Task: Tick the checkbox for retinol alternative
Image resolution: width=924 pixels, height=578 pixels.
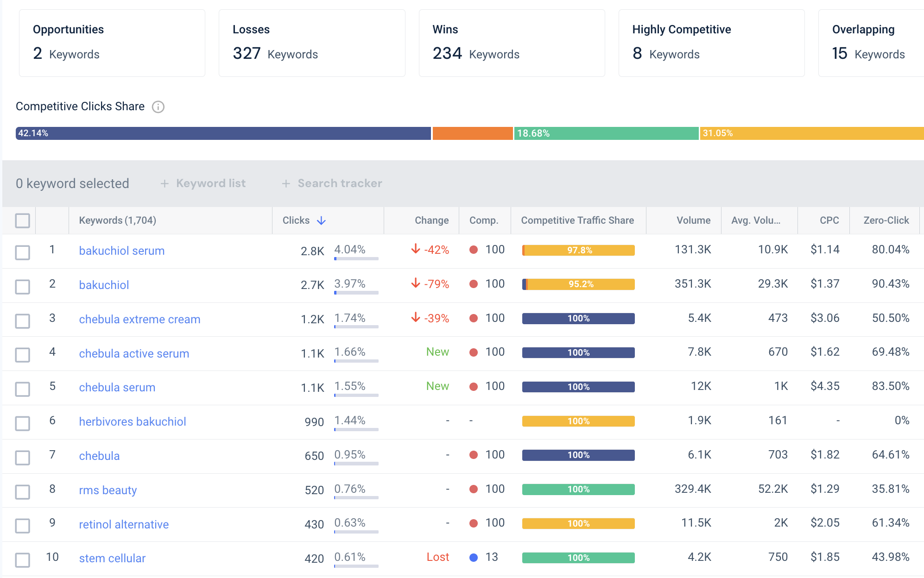Action: pyautogui.click(x=23, y=526)
